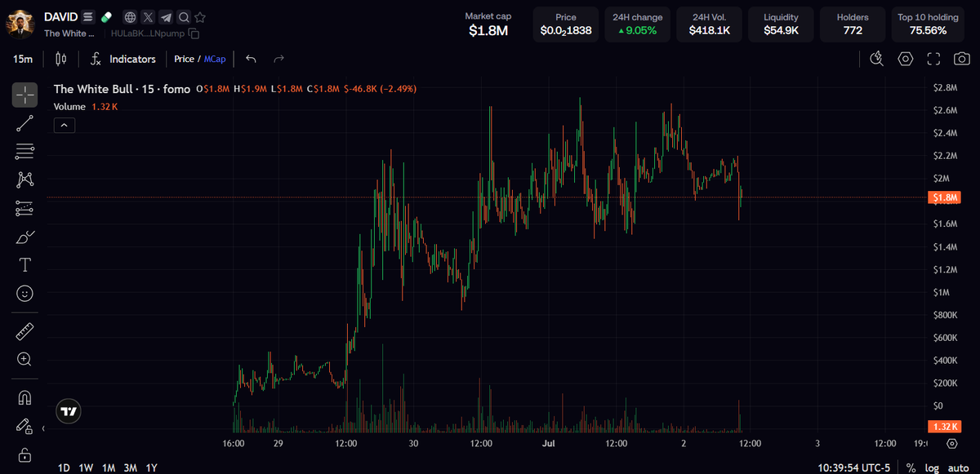This screenshot has width=980, height=474.
Task: Click the 24H Vol. $418.1K card
Action: 710,24
